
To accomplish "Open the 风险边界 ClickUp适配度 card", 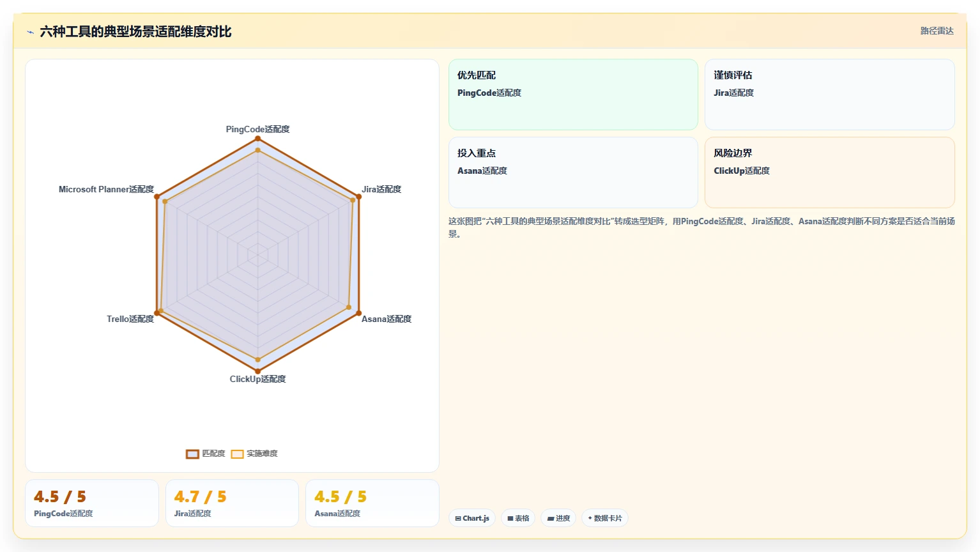I will 830,172.
